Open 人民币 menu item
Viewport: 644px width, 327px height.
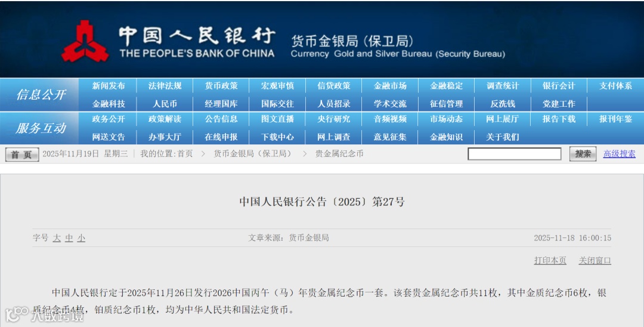coord(165,104)
